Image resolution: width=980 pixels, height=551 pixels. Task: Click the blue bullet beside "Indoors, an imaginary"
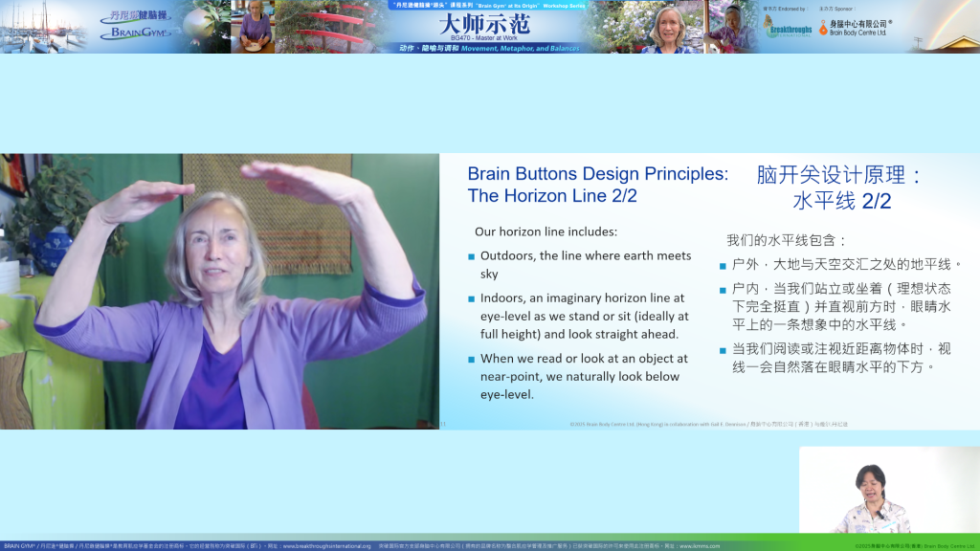(x=471, y=299)
